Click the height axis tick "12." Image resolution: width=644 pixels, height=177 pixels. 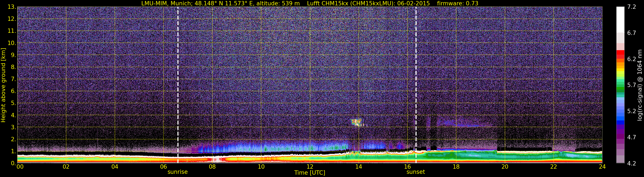click(x=12, y=19)
